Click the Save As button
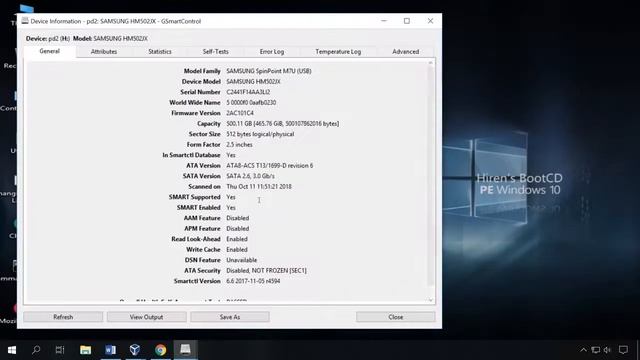 [x=230, y=317]
